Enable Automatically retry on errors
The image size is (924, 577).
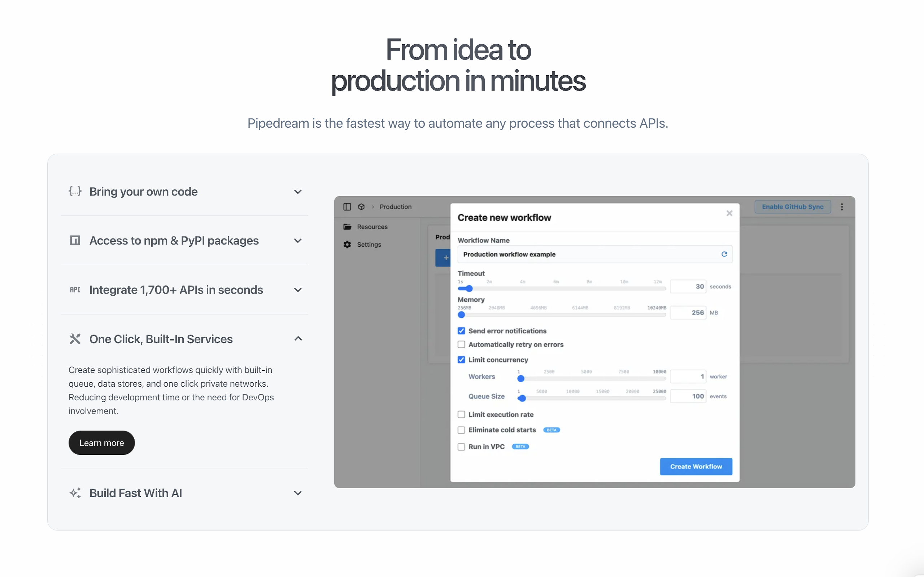click(x=461, y=344)
